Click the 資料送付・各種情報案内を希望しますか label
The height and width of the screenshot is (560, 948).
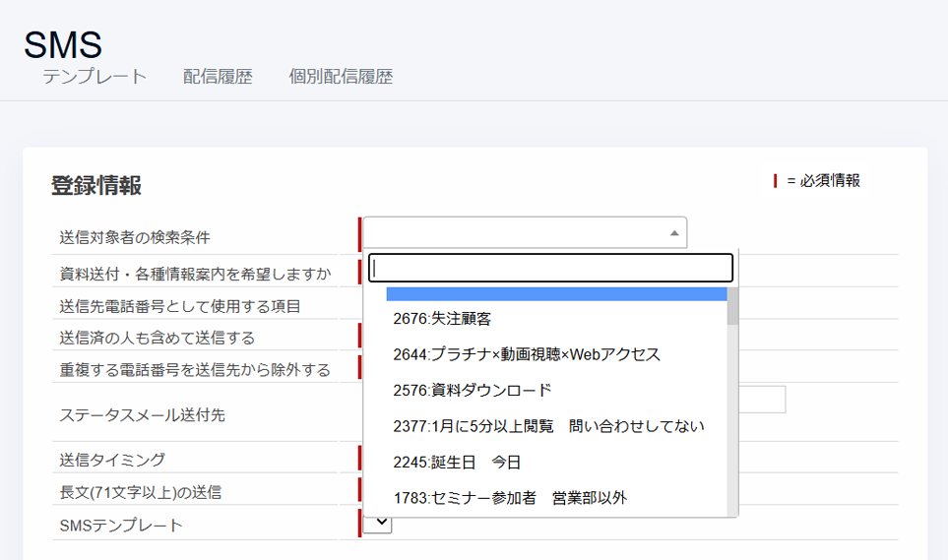(195, 274)
